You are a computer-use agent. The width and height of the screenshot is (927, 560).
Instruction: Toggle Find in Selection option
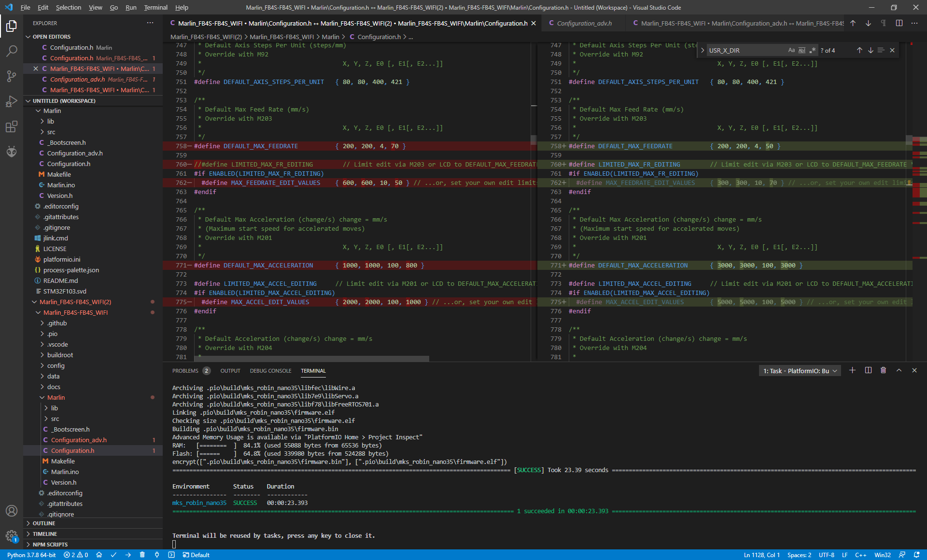click(x=881, y=50)
